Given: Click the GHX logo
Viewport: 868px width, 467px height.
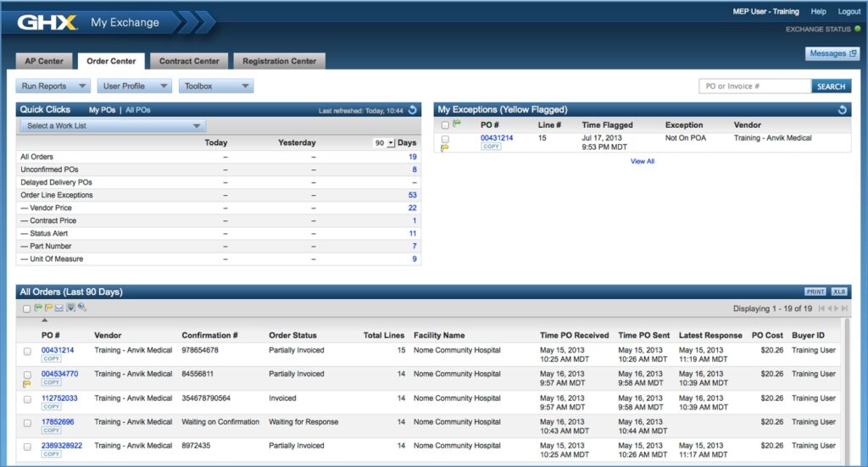Looking at the screenshot, I should [x=47, y=22].
